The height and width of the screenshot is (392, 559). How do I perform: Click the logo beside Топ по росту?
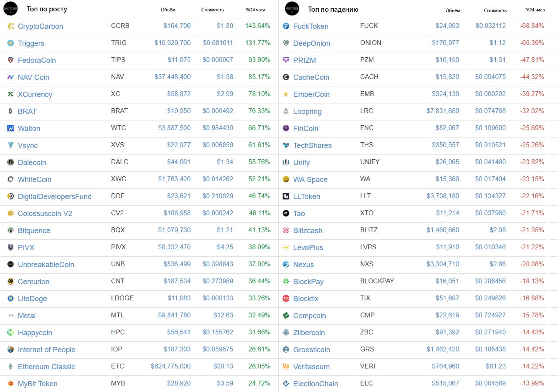pos(10,9)
